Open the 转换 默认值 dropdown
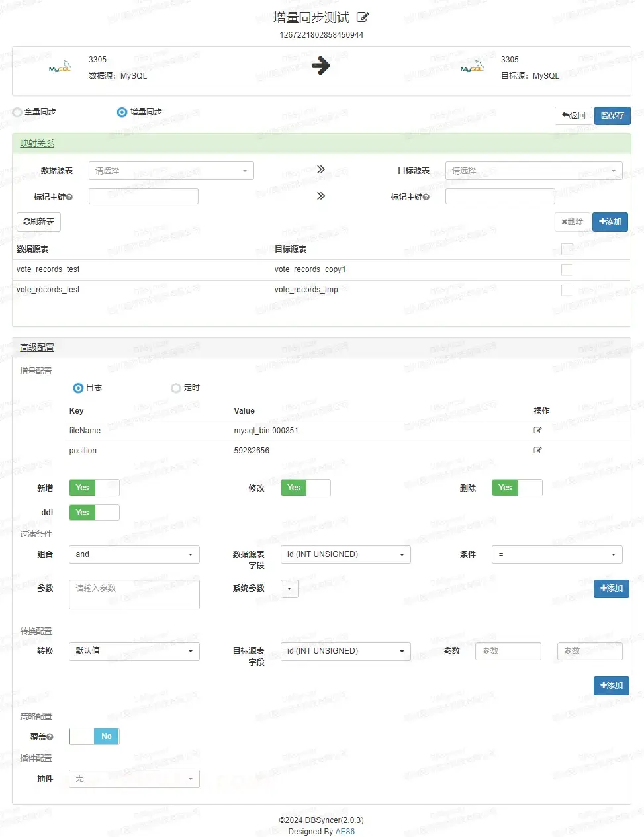The image size is (644, 837). pos(134,651)
